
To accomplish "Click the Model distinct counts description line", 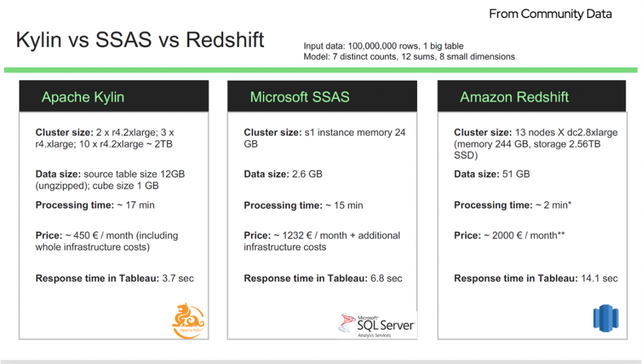I will (x=409, y=56).
